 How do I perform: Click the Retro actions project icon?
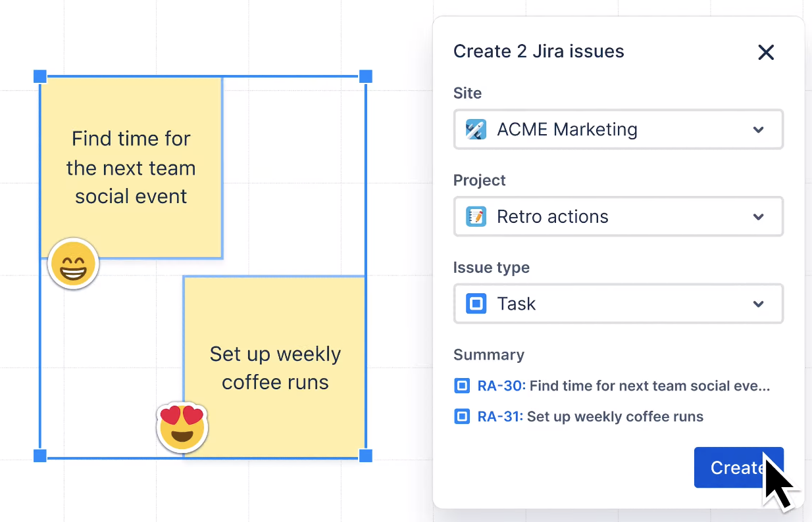[476, 216]
